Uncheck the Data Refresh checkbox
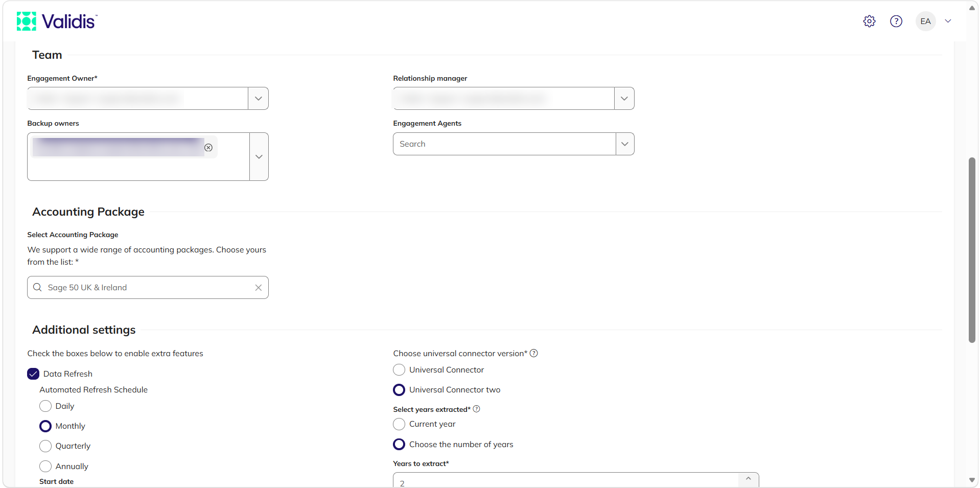The width and height of the screenshot is (980, 488). tap(33, 374)
